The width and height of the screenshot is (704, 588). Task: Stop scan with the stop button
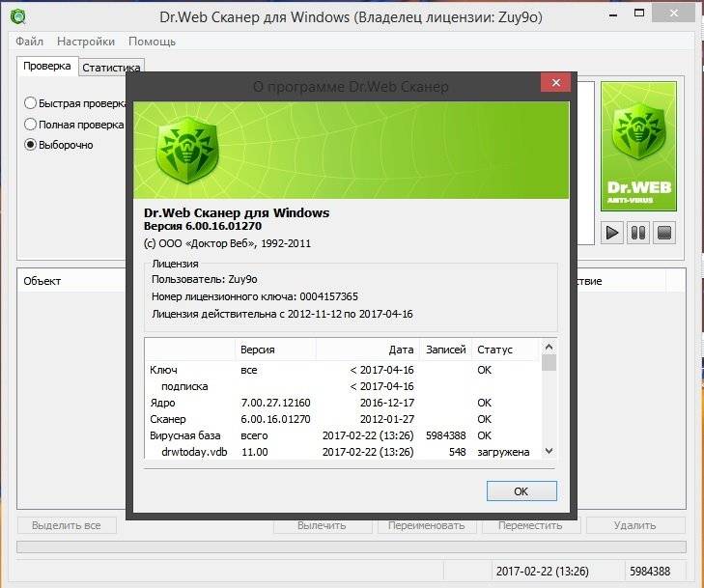(664, 233)
